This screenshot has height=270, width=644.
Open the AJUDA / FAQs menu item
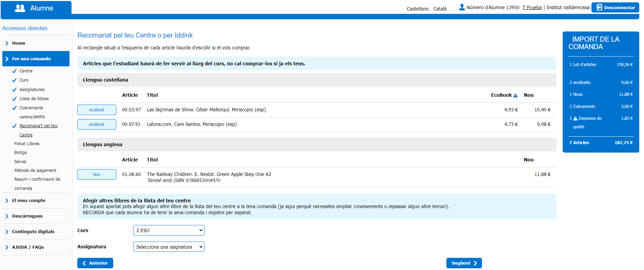28,247
